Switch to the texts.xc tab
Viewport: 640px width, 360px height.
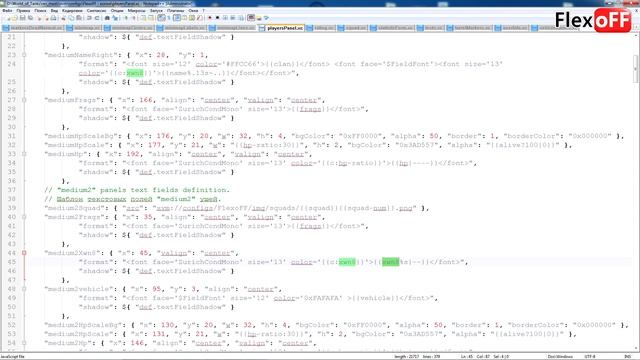[430, 28]
